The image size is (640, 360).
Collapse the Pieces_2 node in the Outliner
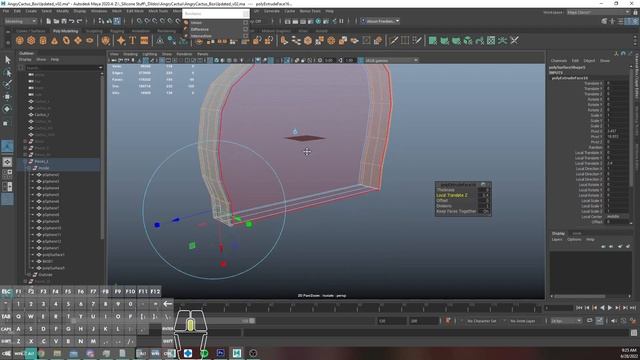(25, 162)
